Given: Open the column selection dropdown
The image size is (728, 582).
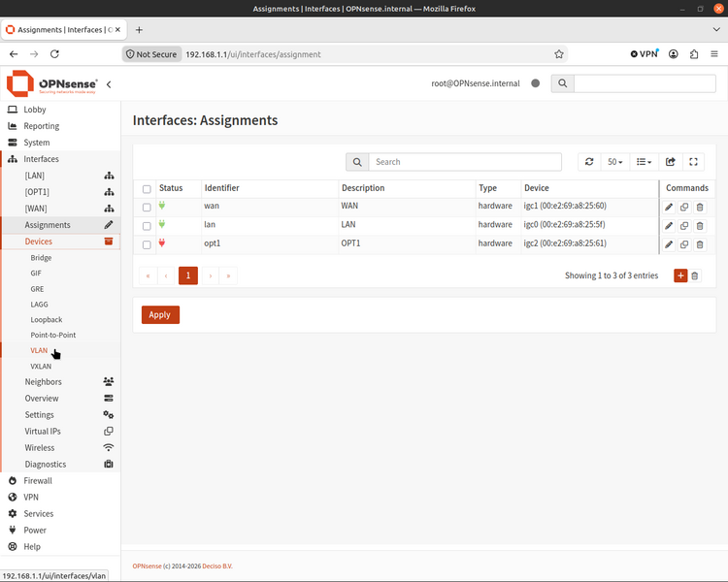Looking at the screenshot, I should point(644,162).
